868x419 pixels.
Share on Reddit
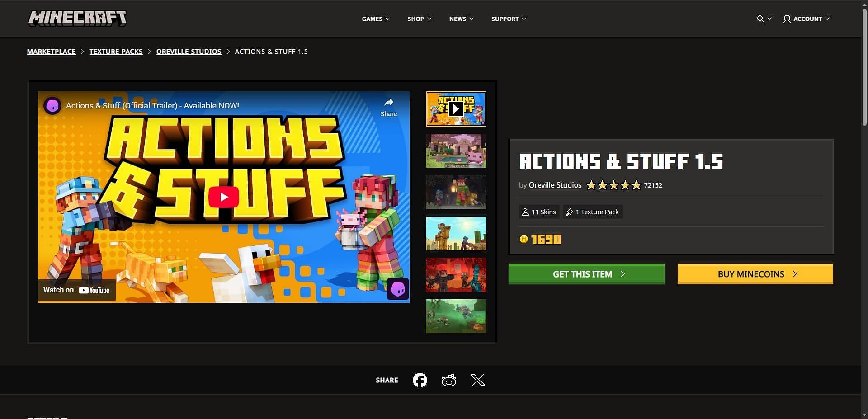[449, 380]
